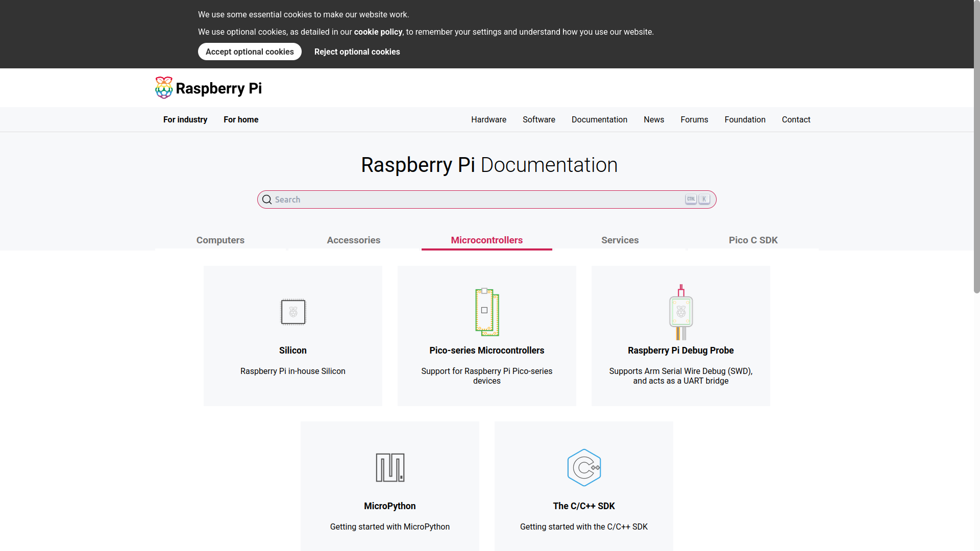The width and height of the screenshot is (980, 551).
Task: Click the CTRL key badge in search
Action: coord(691,199)
